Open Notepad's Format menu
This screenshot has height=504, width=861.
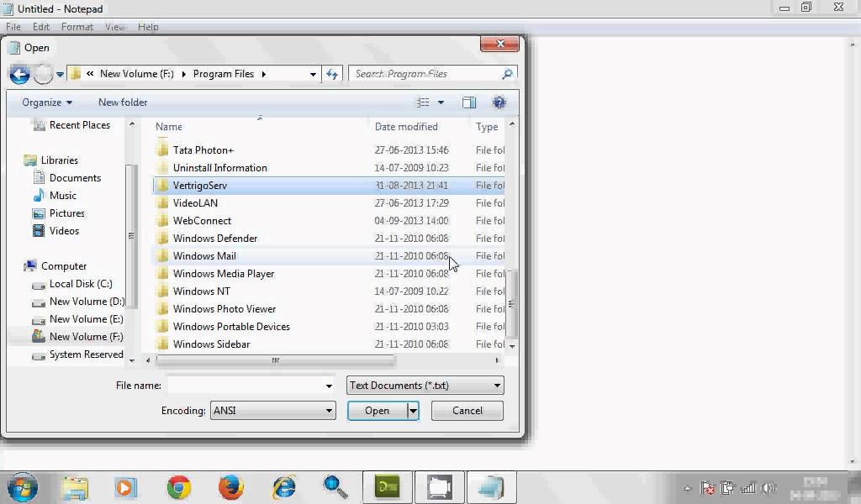click(77, 26)
